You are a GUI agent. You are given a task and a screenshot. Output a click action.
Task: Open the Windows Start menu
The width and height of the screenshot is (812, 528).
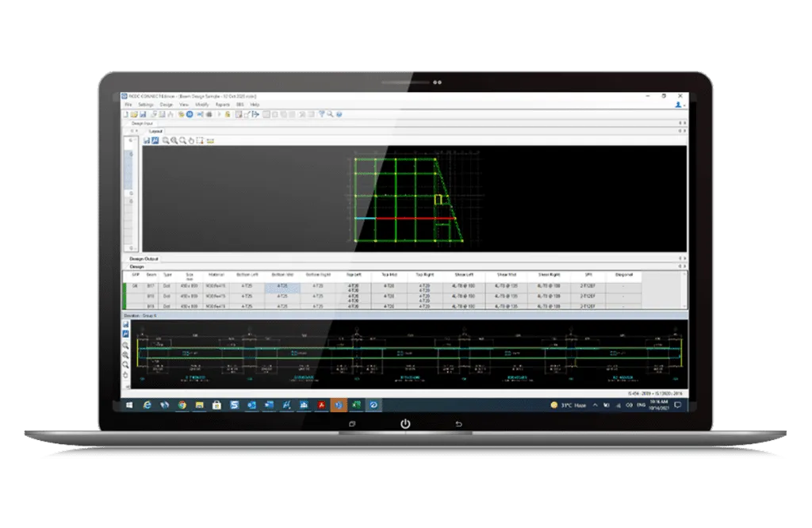(129, 405)
